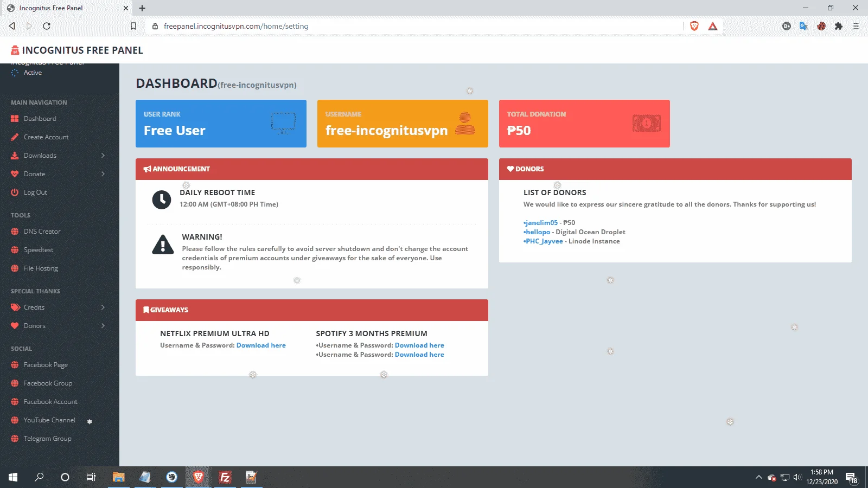Screen dimensions: 868x488
Task: Click the Donate heart icon
Action: click(15, 174)
